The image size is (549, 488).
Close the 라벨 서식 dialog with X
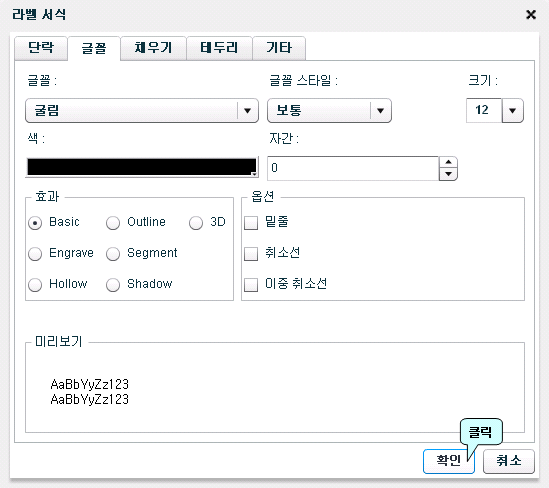pyautogui.click(x=531, y=15)
